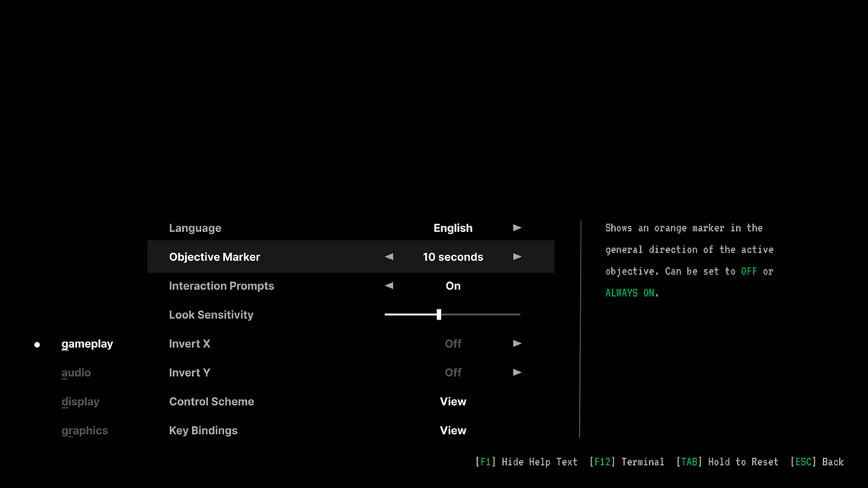Select the Language row label
Screen dimensions: 868x488
[x=195, y=228]
